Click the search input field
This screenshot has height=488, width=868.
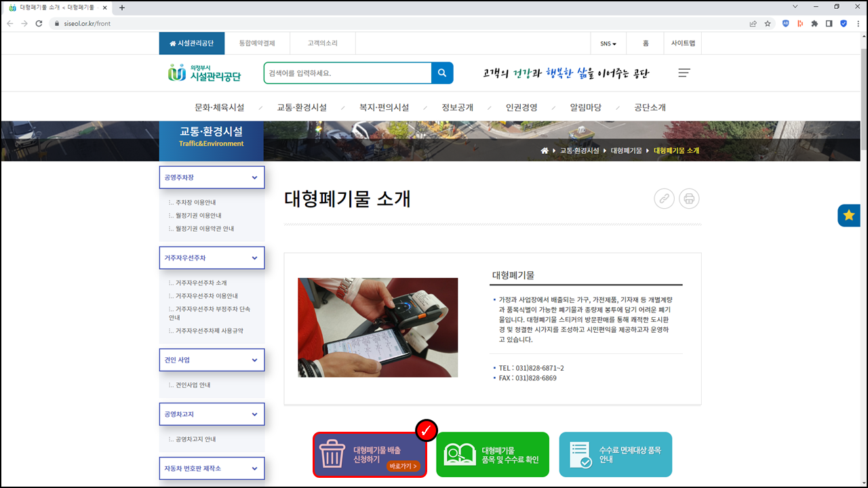(348, 73)
